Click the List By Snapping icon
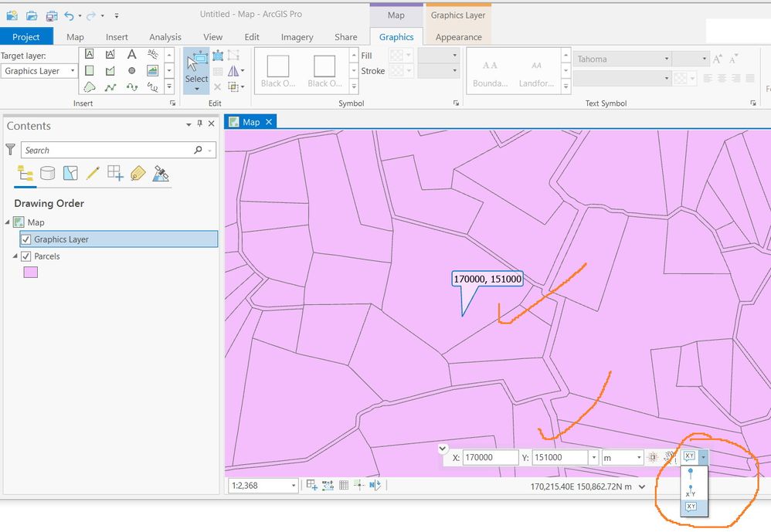 (x=115, y=173)
